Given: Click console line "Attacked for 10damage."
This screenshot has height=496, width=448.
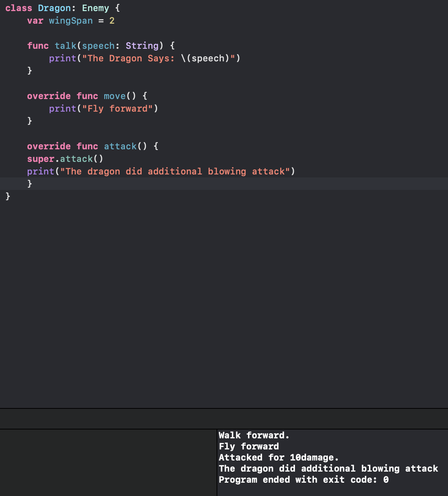Looking at the screenshot, I should tap(279, 458).
